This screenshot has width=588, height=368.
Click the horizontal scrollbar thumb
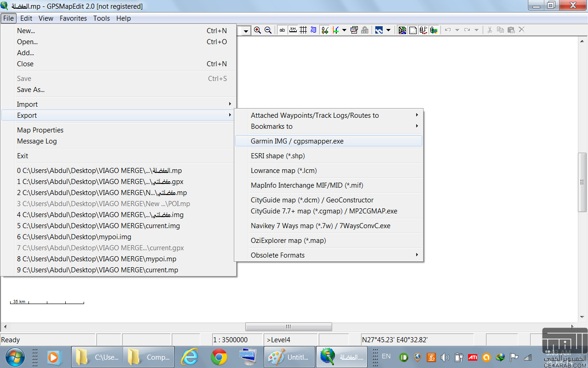(x=288, y=327)
